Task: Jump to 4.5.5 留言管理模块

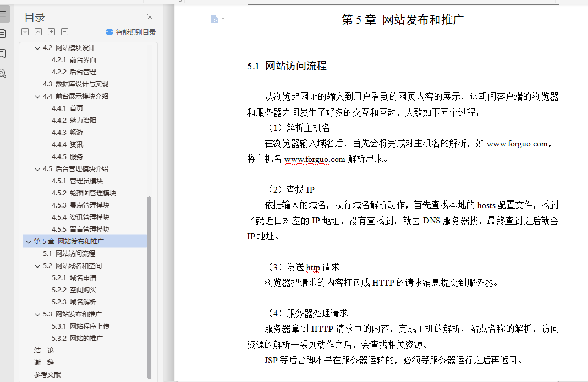Action: coord(81,230)
